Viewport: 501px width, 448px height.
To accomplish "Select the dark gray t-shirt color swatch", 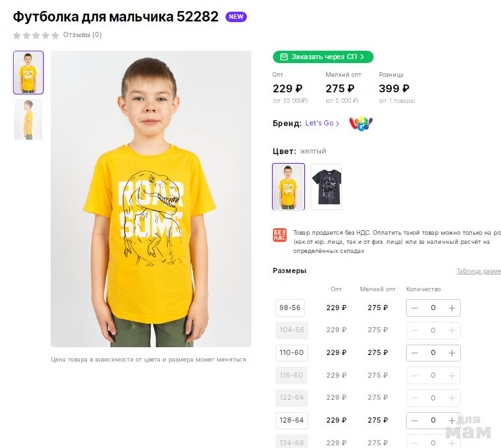I will click(x=326, y=187).
